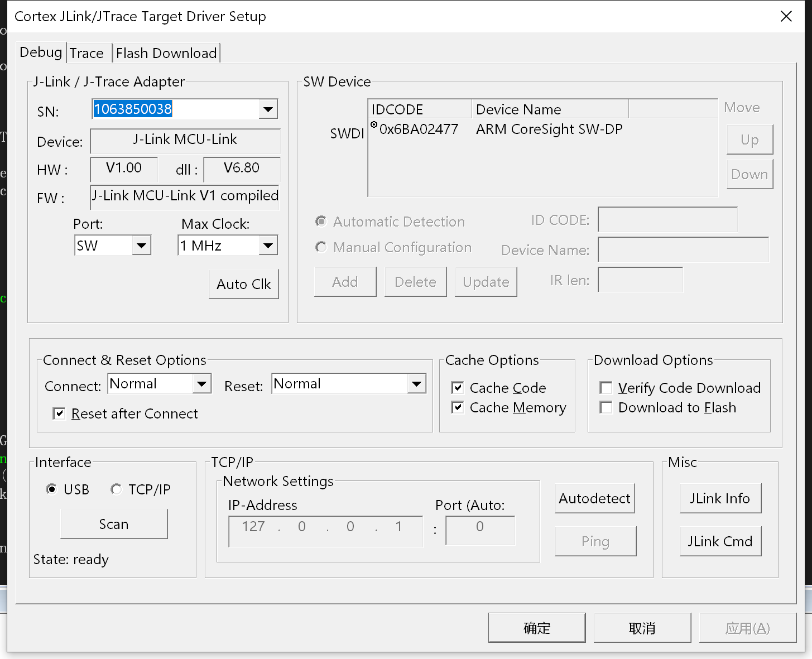Switch to the Trace tab
The width and height of the screenshot is (812, 659).
[x=87, y=54]
